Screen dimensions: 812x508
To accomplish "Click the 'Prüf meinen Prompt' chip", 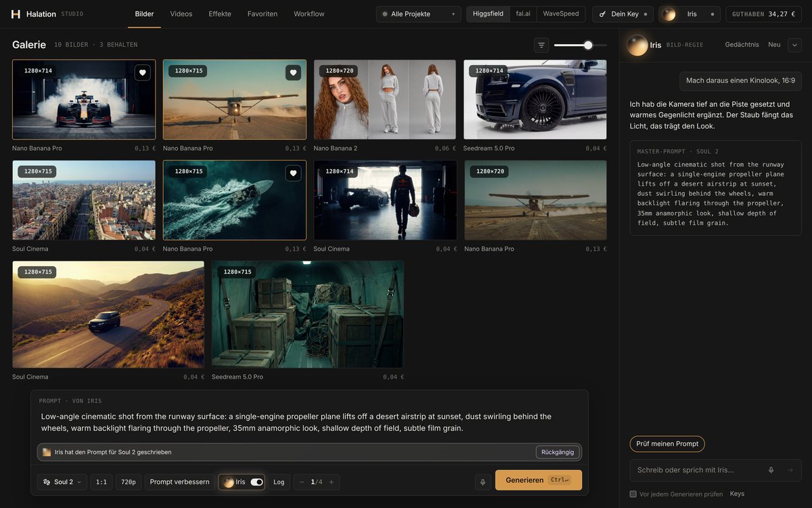I will click(667, 444).
